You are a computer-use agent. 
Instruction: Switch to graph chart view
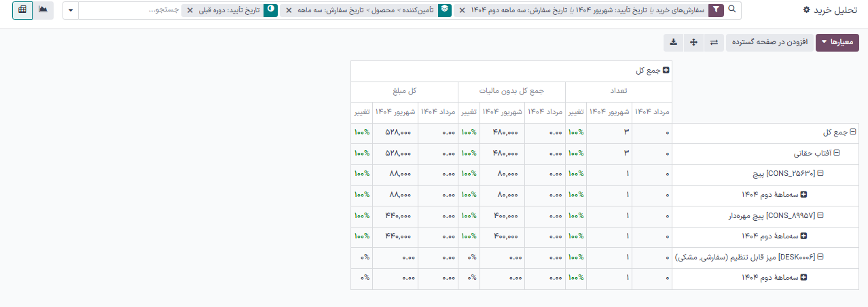[x=43, y=10]
